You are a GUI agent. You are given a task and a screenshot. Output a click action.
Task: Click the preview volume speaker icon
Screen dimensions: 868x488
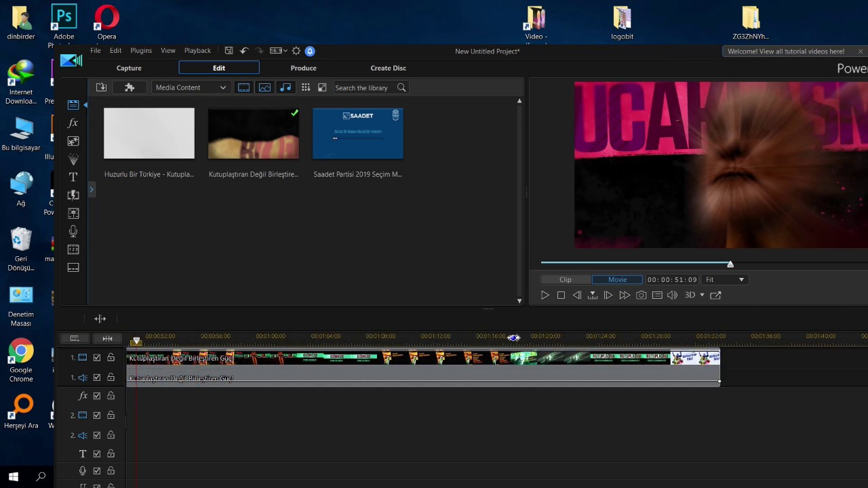(673, 296)
